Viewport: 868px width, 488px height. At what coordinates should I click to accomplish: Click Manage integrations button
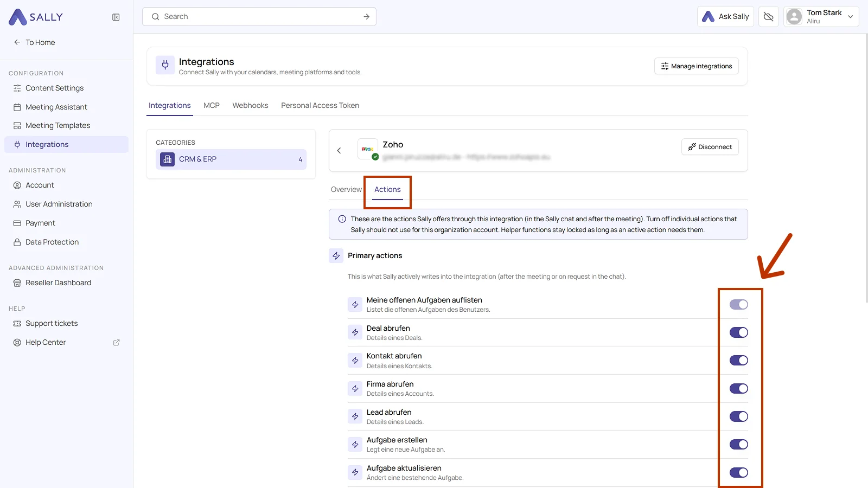click(x=697, y=66)
